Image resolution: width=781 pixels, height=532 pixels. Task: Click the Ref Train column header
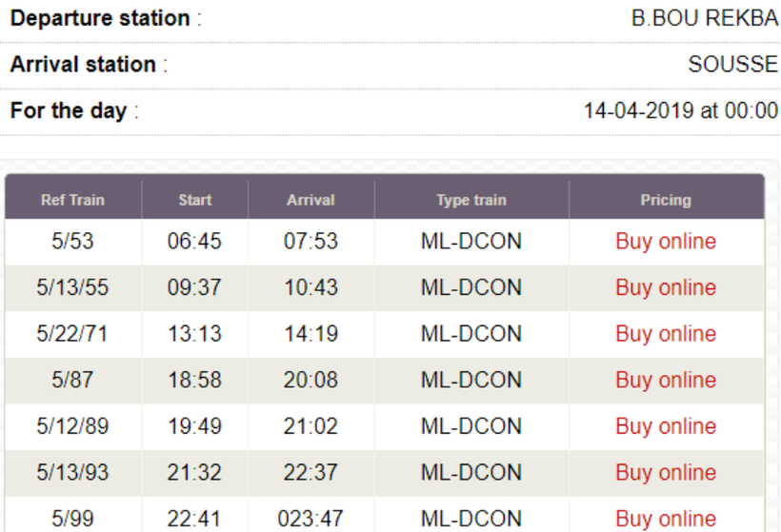click(72, 200)
